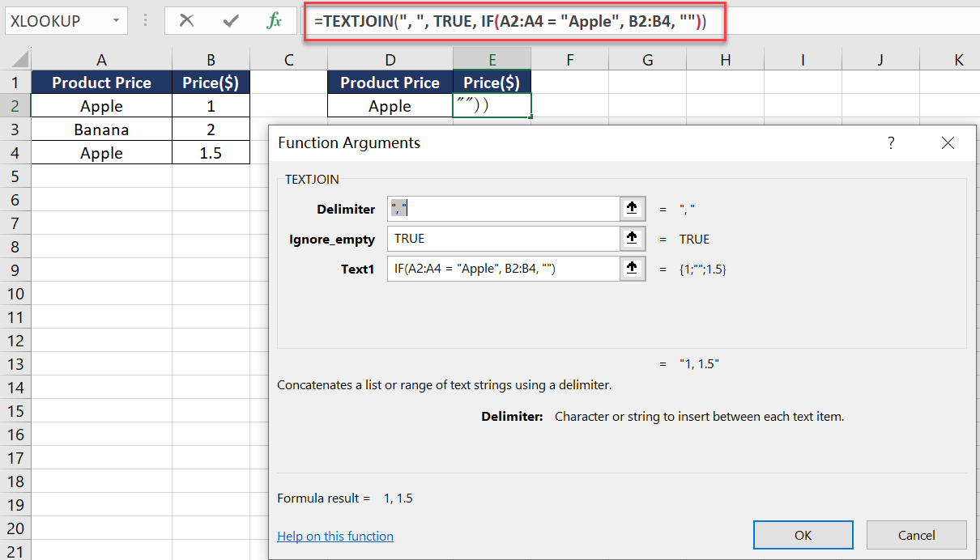Select row 10 header
Viewport: 980px width, 560px height.
click(x=15, y=294)
